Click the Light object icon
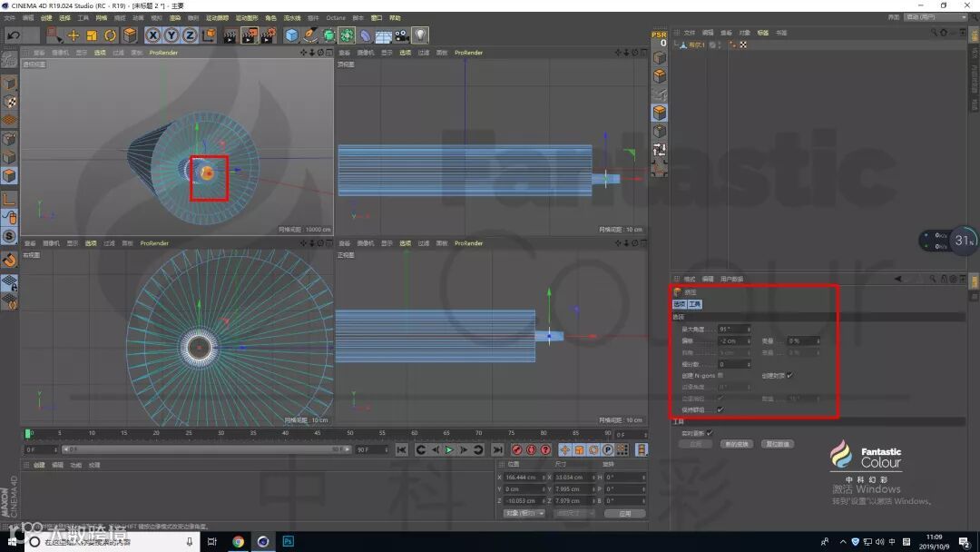The image size is (980, 552). [x=420, y=35]
